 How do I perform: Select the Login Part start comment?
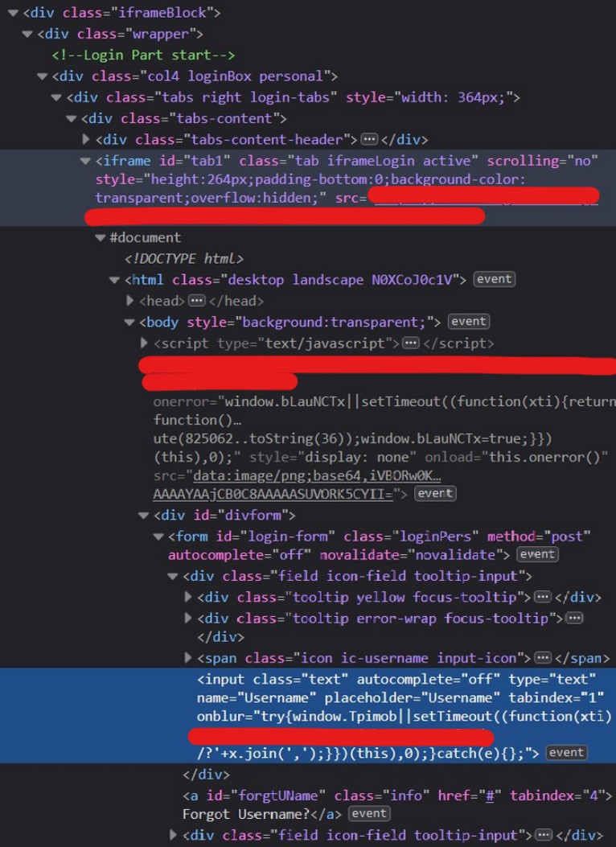coord(143,55)
